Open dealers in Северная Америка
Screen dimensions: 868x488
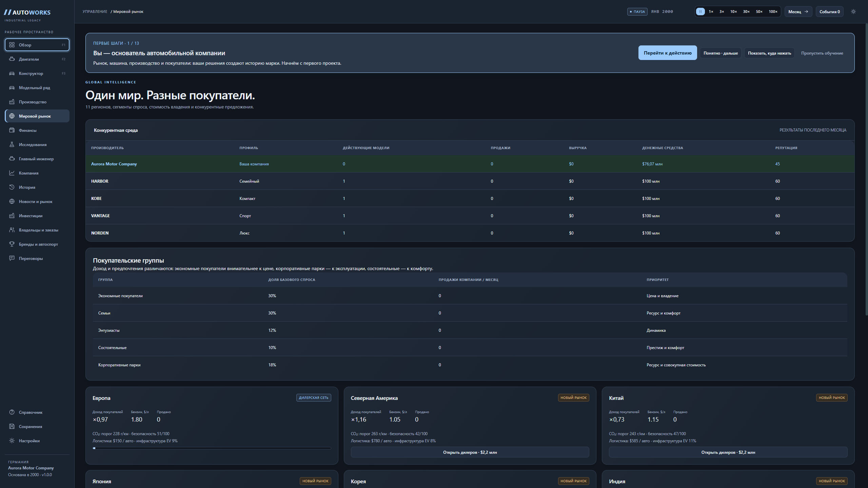click(470, 452)
